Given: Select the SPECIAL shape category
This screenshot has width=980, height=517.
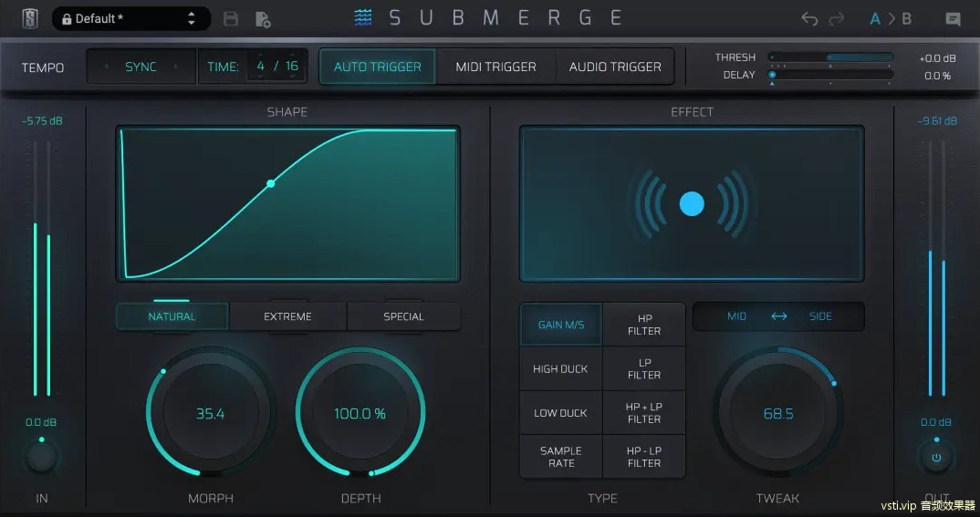Looking at the screenshot, I should [x=403, y=316].
